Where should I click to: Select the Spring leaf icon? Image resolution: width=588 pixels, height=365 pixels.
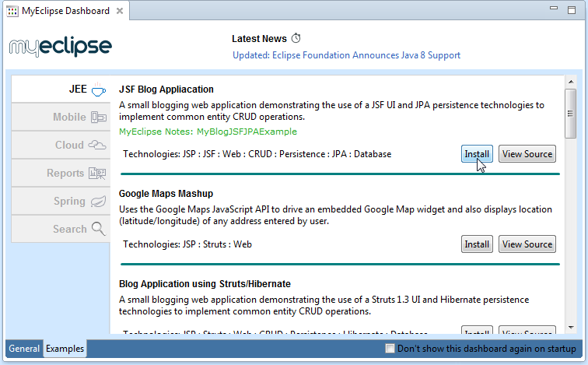(98, 202)
